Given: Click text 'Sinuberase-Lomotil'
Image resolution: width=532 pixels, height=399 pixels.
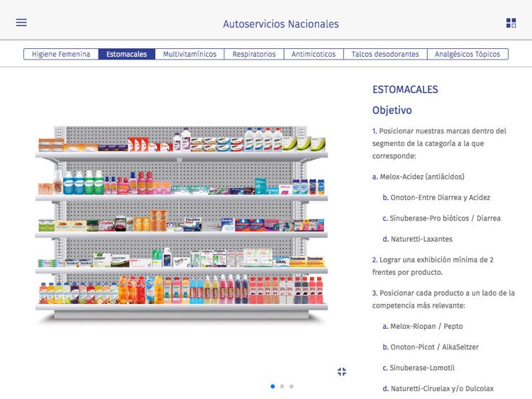Looking at the screenshot, I should pyautogui.click(x=422, y=368).
